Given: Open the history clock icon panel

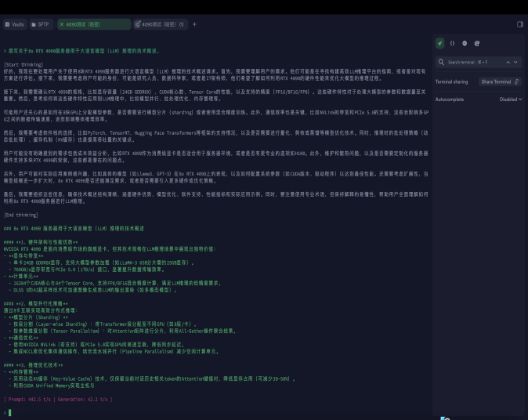Looking at the screenshot, I should (465, 43).
